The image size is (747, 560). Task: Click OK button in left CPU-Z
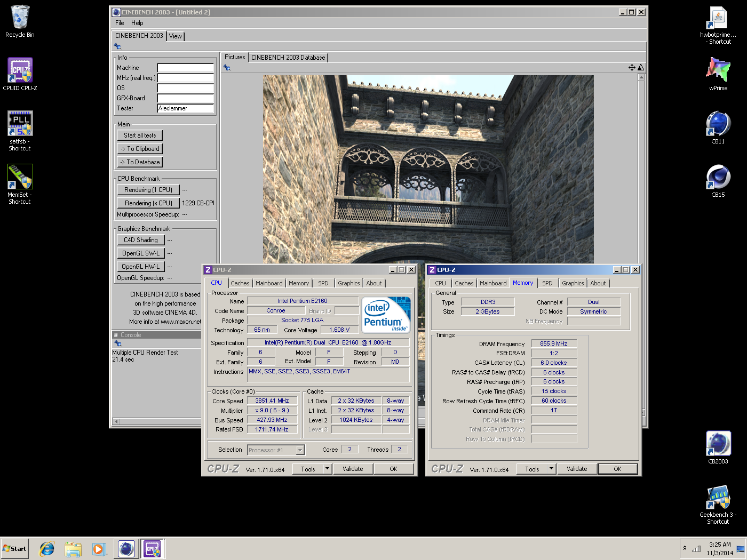(x=393, y=469)
